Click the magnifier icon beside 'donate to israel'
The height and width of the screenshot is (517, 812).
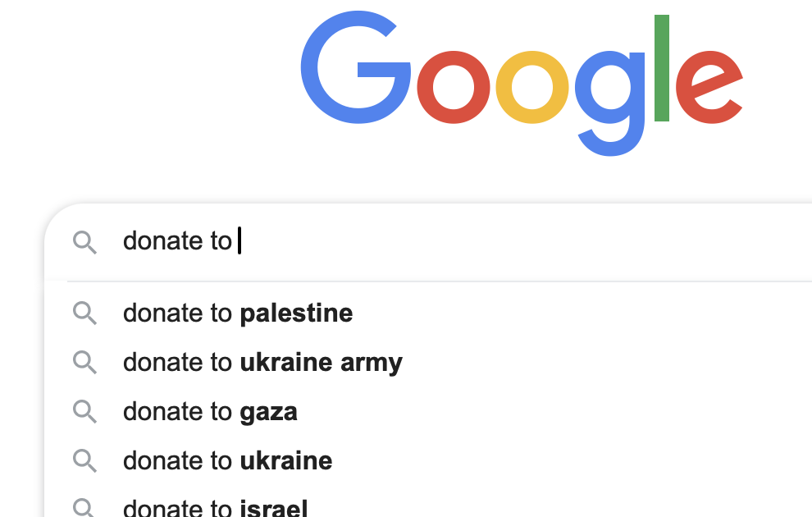pos(84,508)
